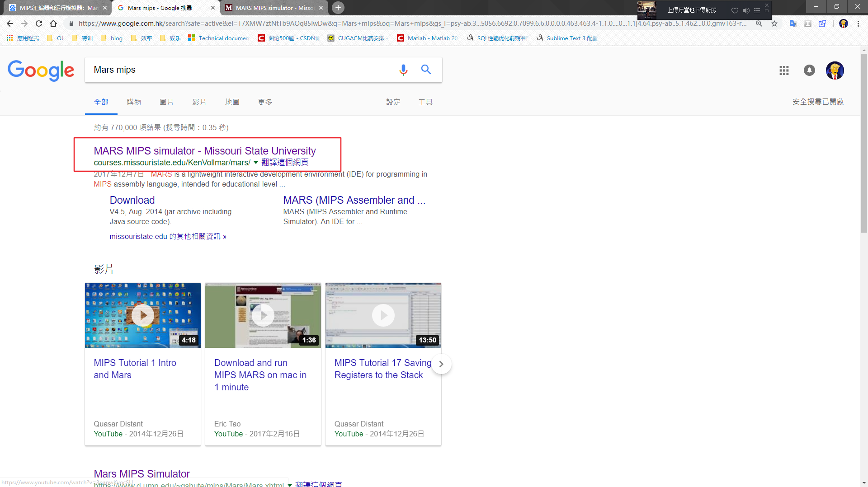Select the 購物 results tab
This screenshot has width=868, height=487.
[134, 102]
